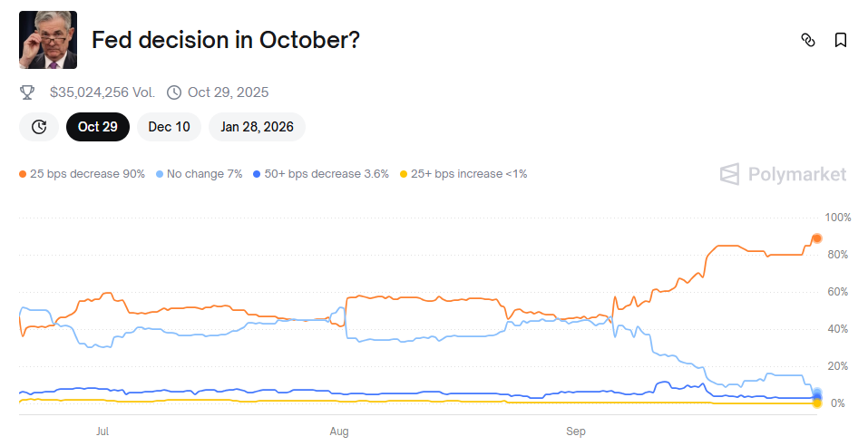Switch to the Jan 28, 2026 tab
Screen dimensions: 868x446
click(257, 127)
